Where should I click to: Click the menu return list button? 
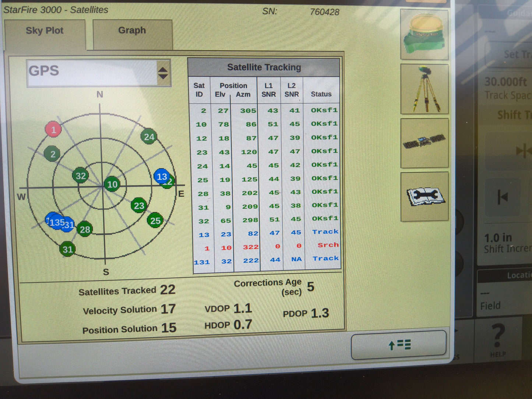399,345
